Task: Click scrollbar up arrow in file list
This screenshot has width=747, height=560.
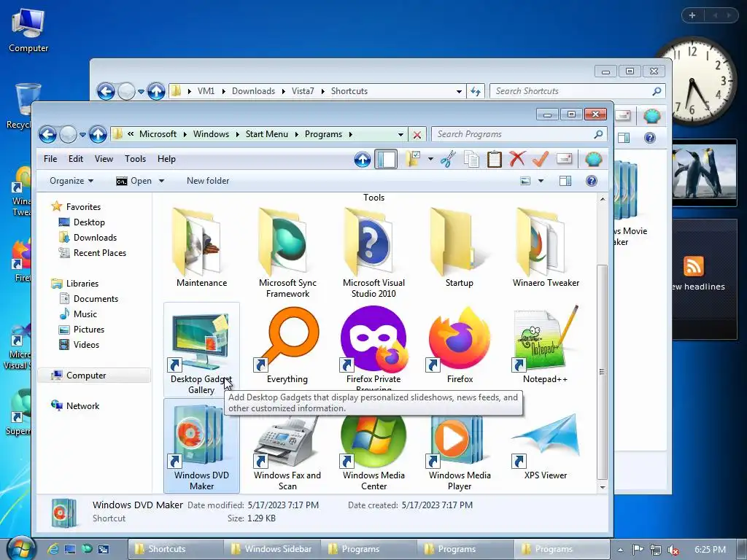Action: point(602,199)
